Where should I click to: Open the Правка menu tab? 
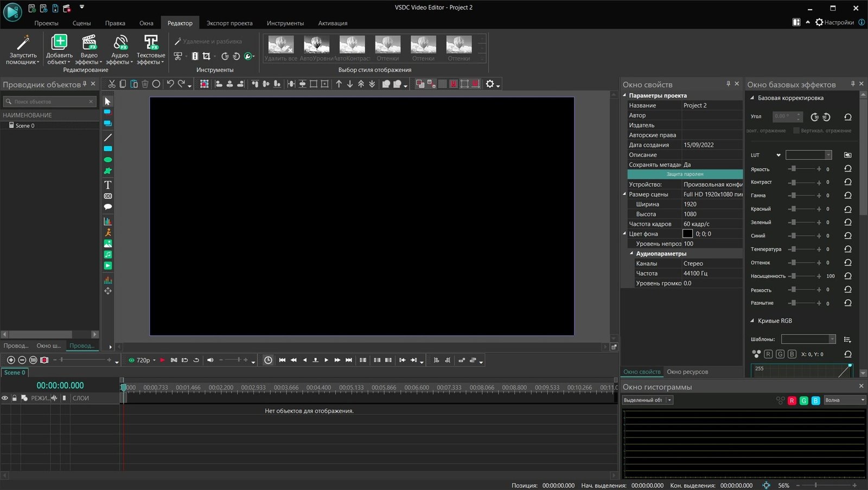pos(115,23)
